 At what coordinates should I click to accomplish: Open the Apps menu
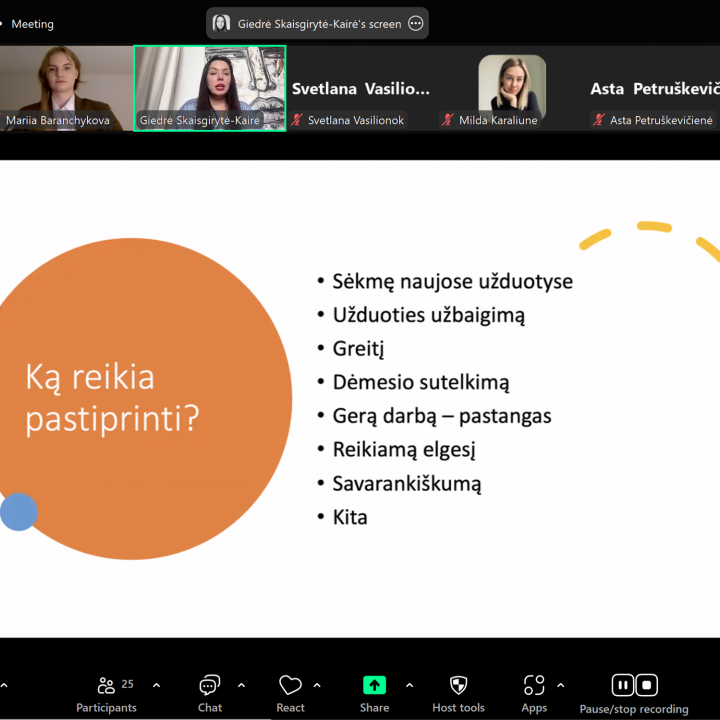coord(534,694)
